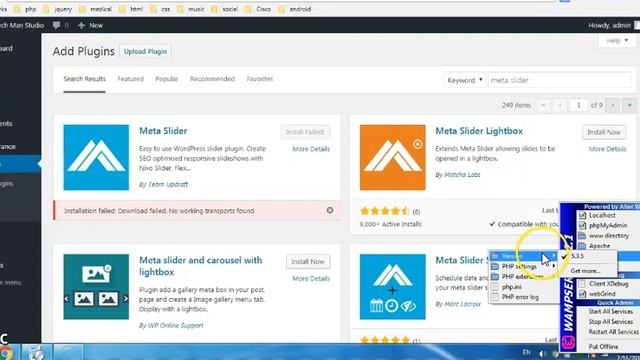Open the WP Online Support author link
Screen dimensions: 640x360
click(176, 325)
